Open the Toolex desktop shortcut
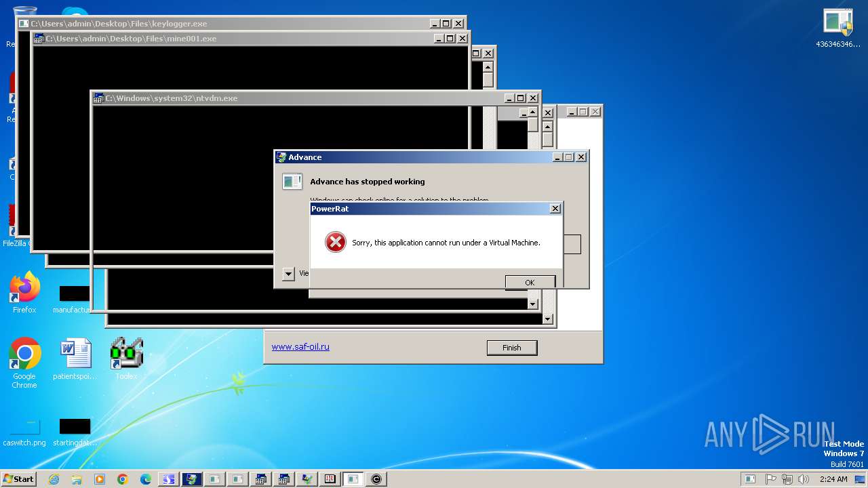 [x=126, y=359]
